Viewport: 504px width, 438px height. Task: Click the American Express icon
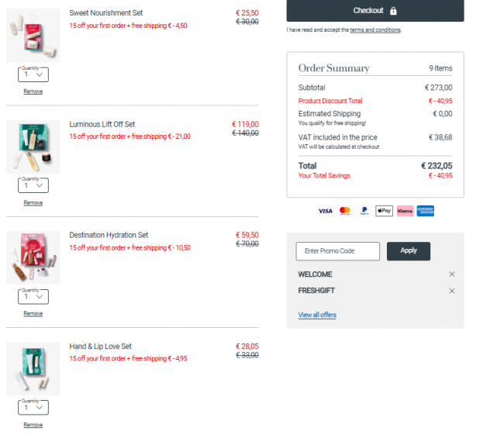click(425, 211)
